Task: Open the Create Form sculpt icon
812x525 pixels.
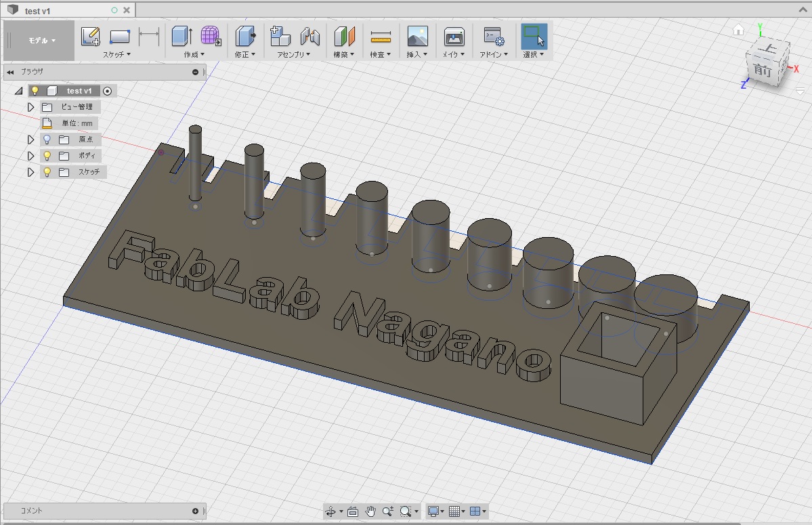Action: coord(211,37)
